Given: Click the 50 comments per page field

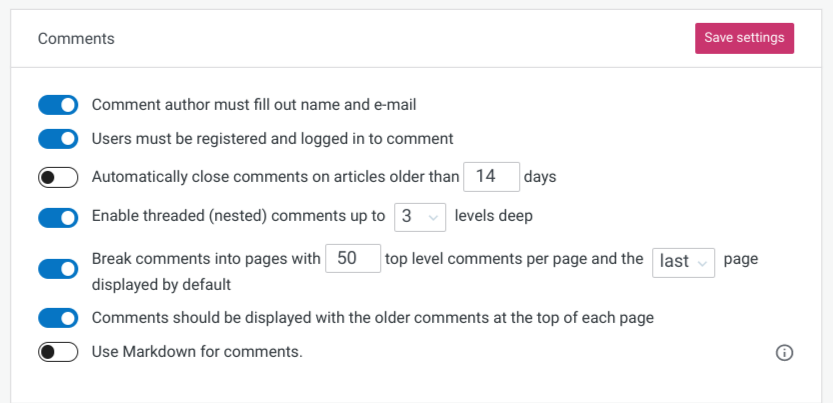Looking at the screenshot, I should (353, 259).
